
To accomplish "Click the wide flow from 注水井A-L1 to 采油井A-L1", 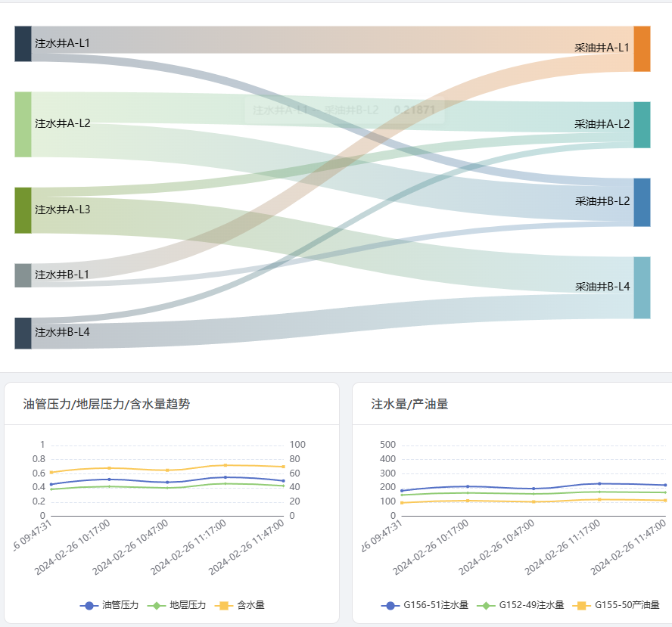I will [332, 40].
